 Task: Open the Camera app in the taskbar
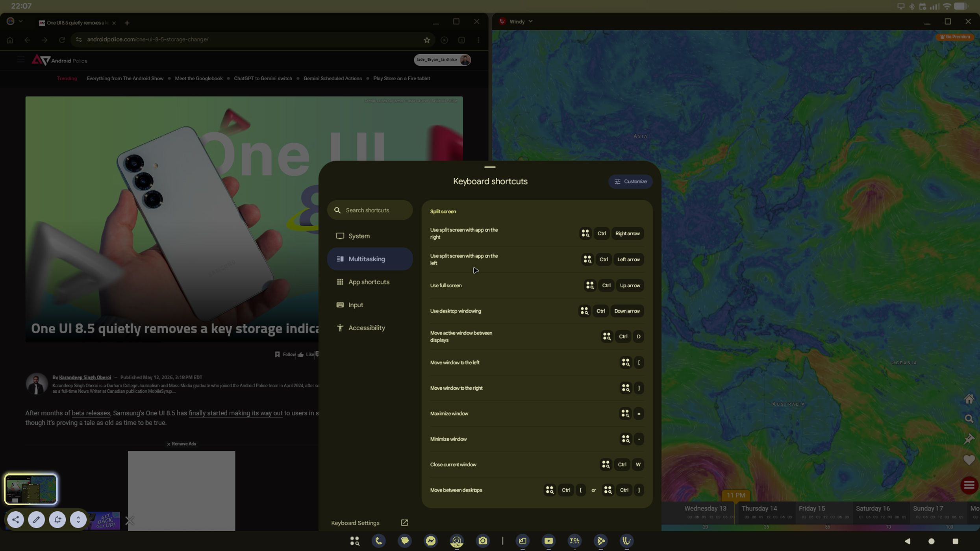click(483, 541)
